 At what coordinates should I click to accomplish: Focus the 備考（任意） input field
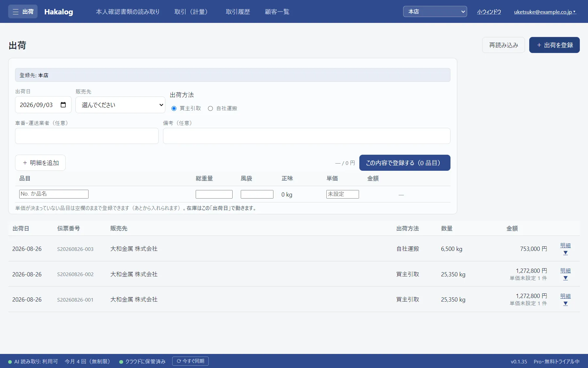point(306,136)
